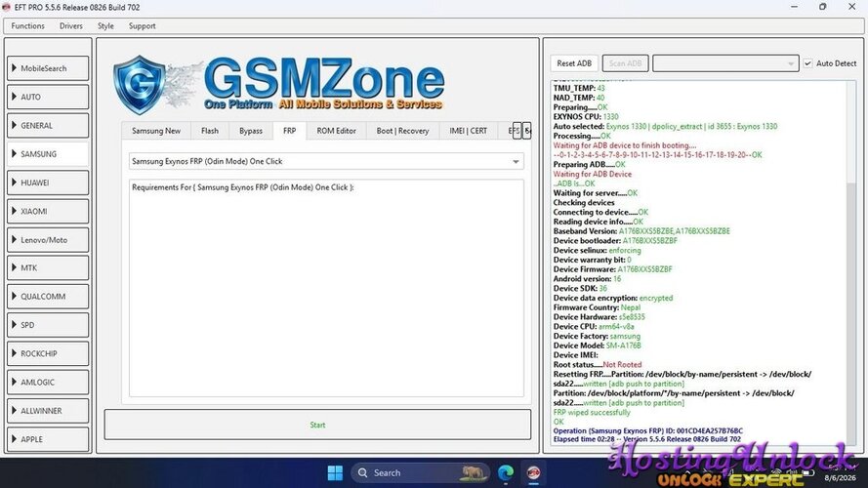
Task: Switch to the Flash tab
Action: click(x=210, y=131)
